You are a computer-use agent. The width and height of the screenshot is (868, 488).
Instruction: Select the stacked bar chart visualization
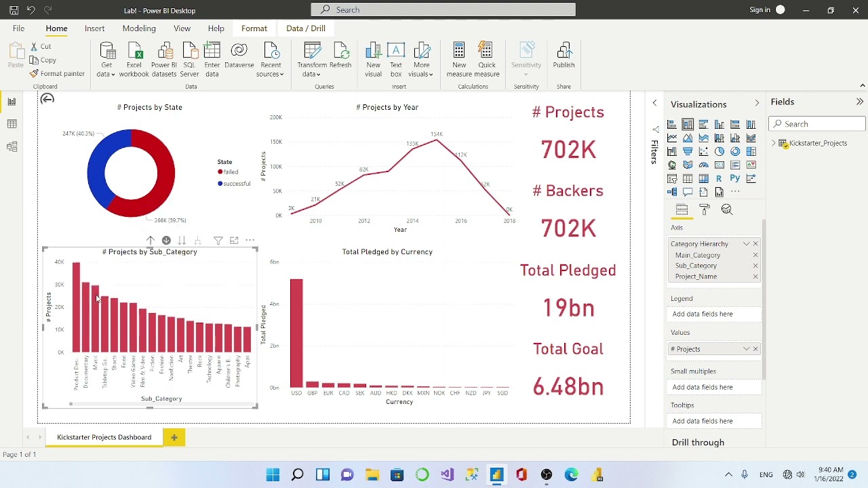[672, 125]
